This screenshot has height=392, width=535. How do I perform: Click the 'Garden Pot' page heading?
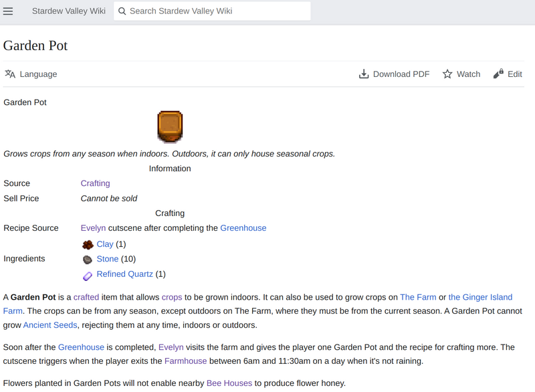click(x=35, y=45)
